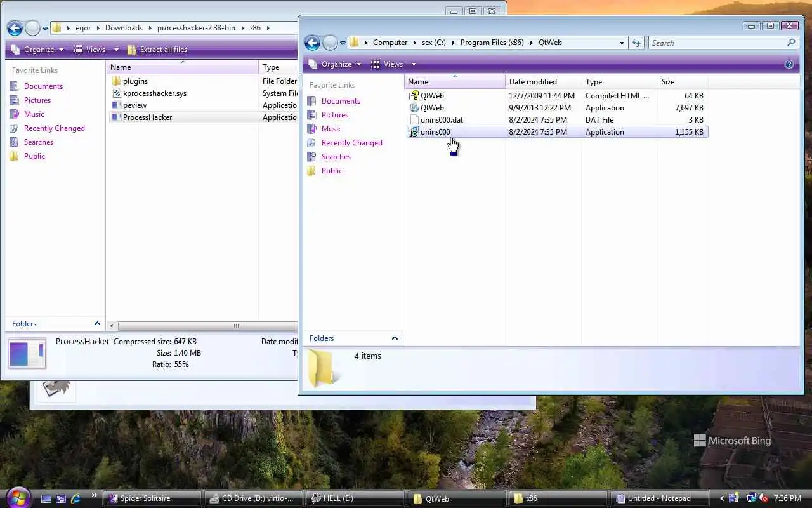
Task: Click taskbar clock showing 7:36 PM
Action: 787,498
